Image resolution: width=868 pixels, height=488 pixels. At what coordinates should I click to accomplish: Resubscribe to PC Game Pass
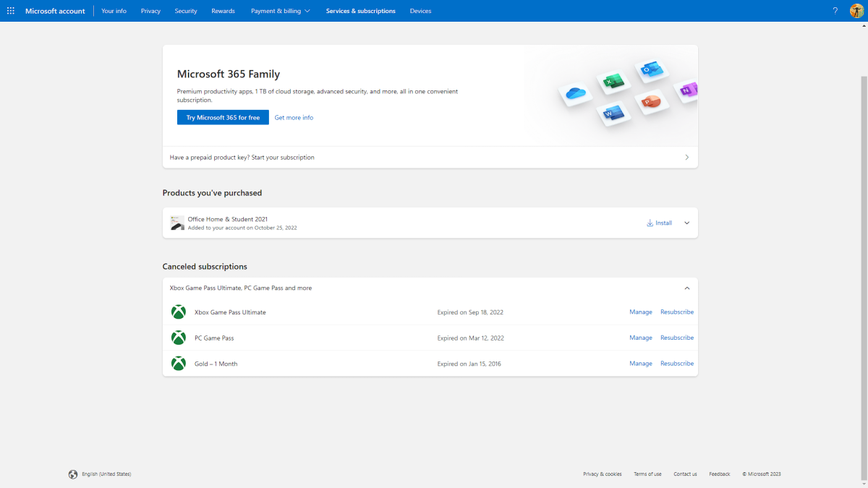pyautogui.click(x=676, y=338)
